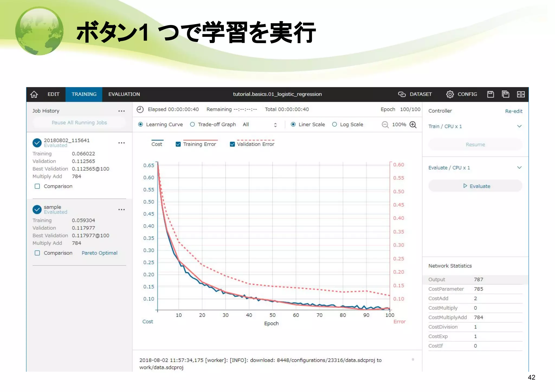Enable Comparison for job 20180802_115641
The height and width of the screenshot is (392, 555).
click(37, 186)
